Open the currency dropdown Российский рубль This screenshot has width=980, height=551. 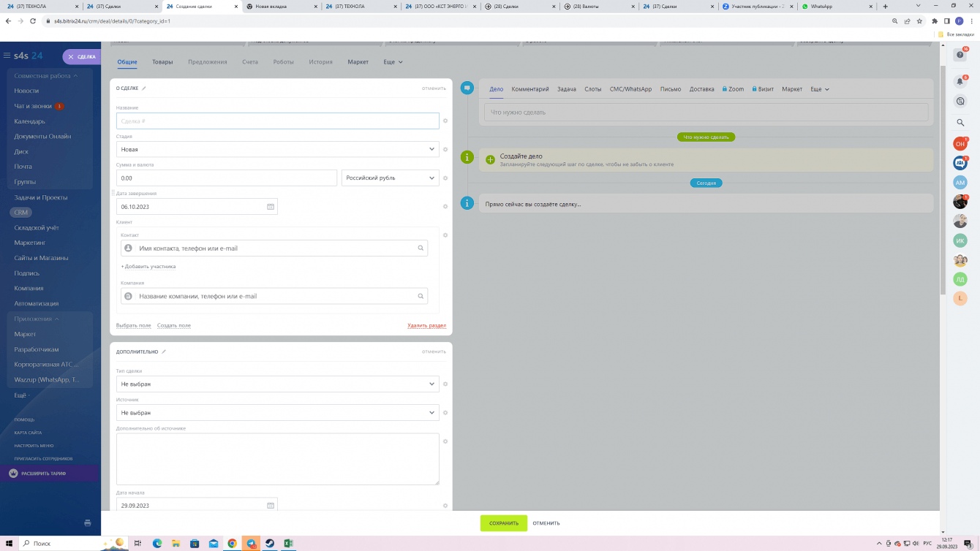pos(391,178)
